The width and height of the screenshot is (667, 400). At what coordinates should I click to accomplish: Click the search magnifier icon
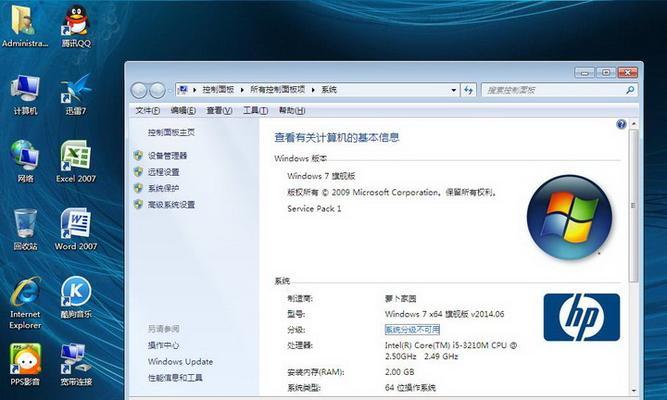click(x=630, y=90)
